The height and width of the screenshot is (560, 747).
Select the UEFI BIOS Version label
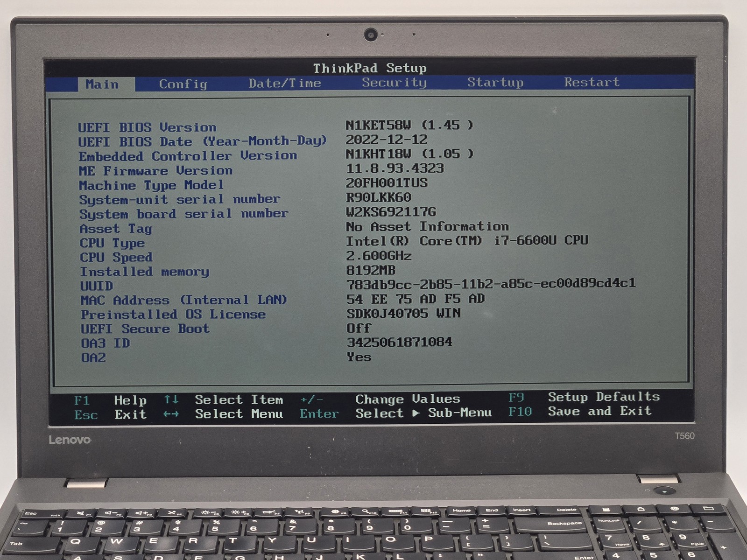[x=147, y=127]
